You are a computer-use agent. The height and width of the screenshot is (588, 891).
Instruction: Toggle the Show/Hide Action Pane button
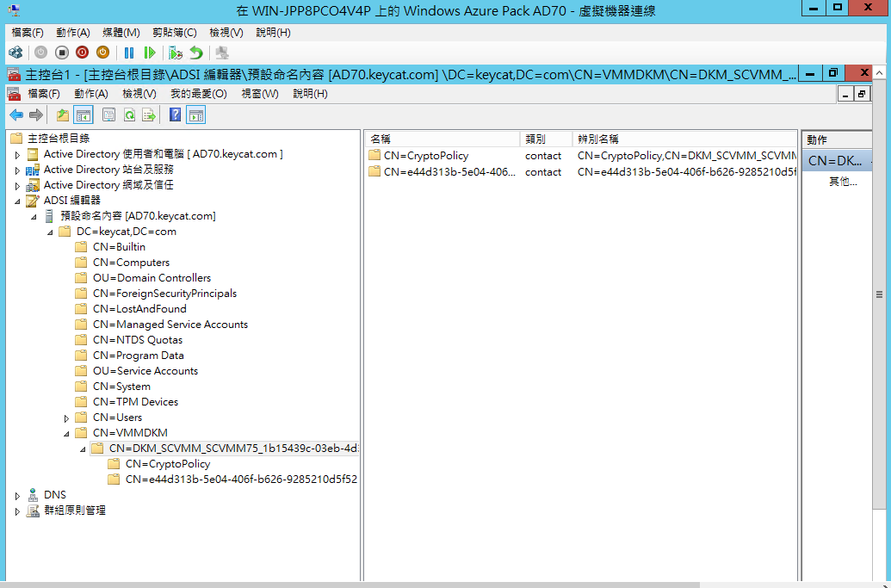click(x=196, y=115)
